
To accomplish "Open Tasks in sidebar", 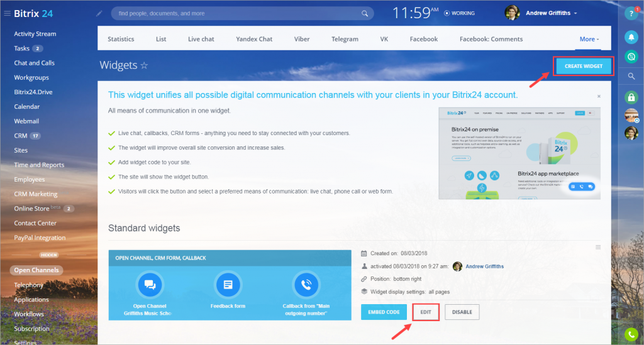I will [22, 48].
